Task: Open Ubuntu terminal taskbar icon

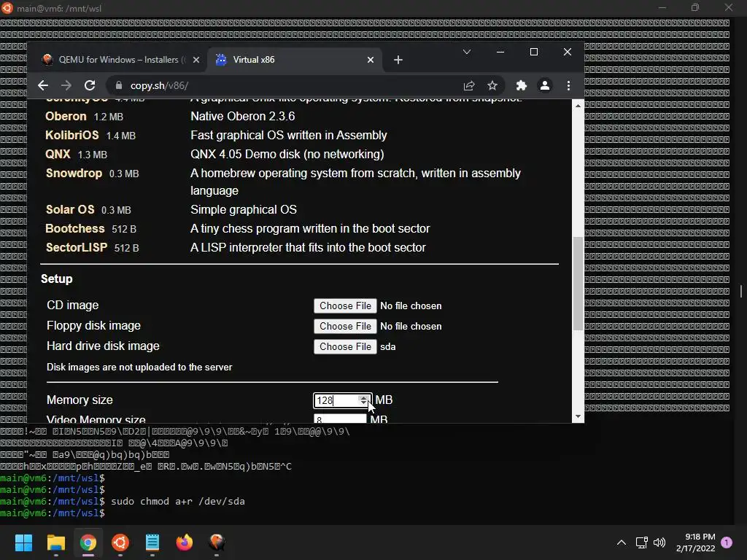Action: pyautogui.click(x=120, y=542)
